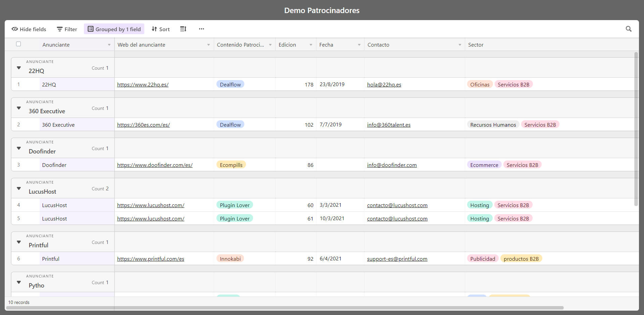
Task: Collapse the 360 Executive group
Action: click(19, 108)
